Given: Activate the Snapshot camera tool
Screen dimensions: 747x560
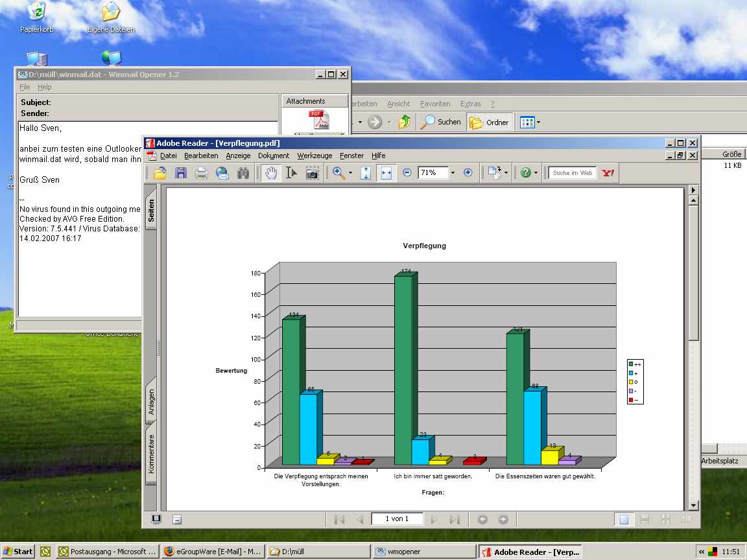Looking at the screenshot, I should [x=312, y=173].
